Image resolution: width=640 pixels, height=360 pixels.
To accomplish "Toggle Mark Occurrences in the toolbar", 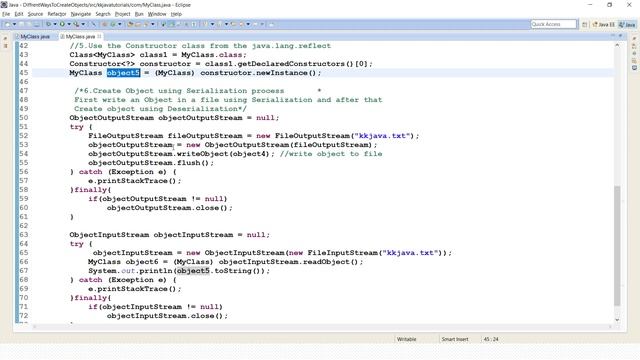I will [x=171, y=24].
